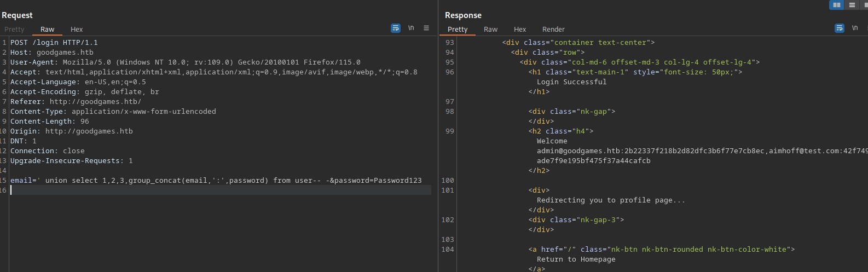Viewport: 868px width, 272px height.
Task: Open the Response Render tab
Action: pyautogui.click(x=553, y=30)
